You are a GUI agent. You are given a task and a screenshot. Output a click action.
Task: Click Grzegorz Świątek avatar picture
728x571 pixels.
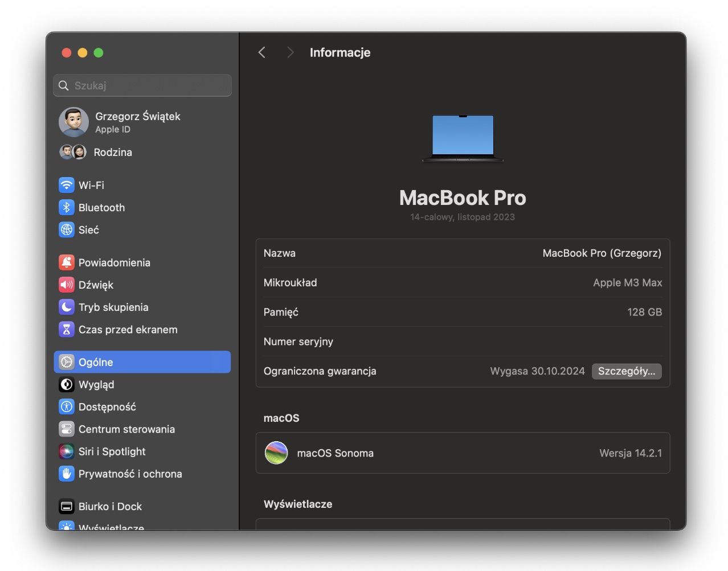73,122
